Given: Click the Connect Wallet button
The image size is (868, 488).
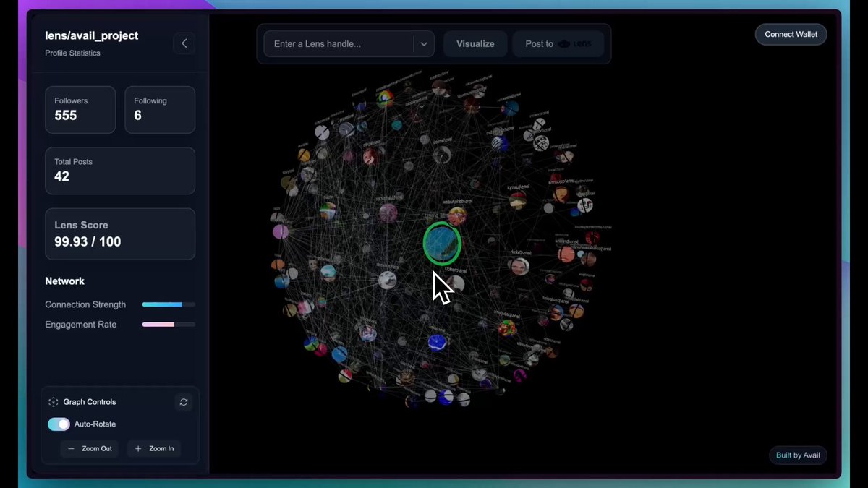Looking at the screenshot, I should (x=791, y=34).
